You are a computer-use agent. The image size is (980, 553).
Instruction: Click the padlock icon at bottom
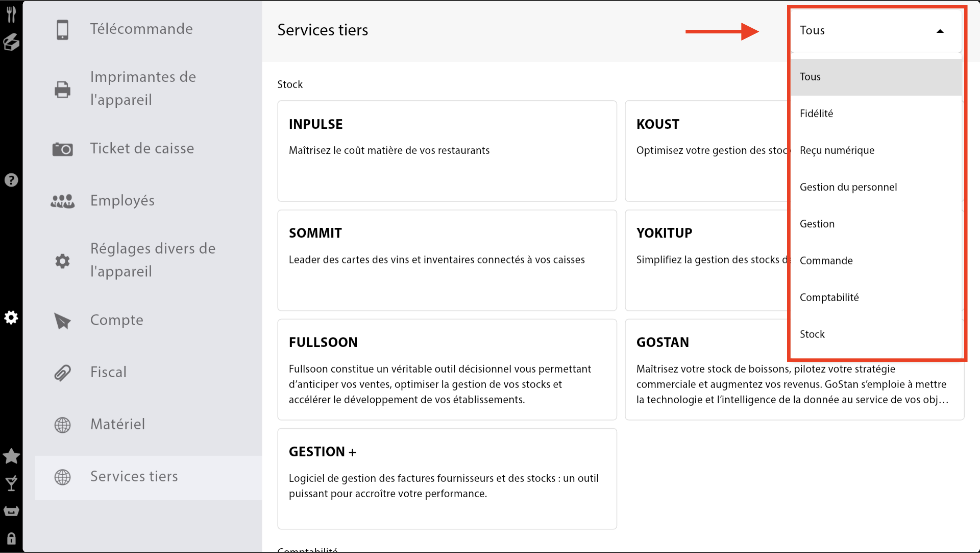11,539
